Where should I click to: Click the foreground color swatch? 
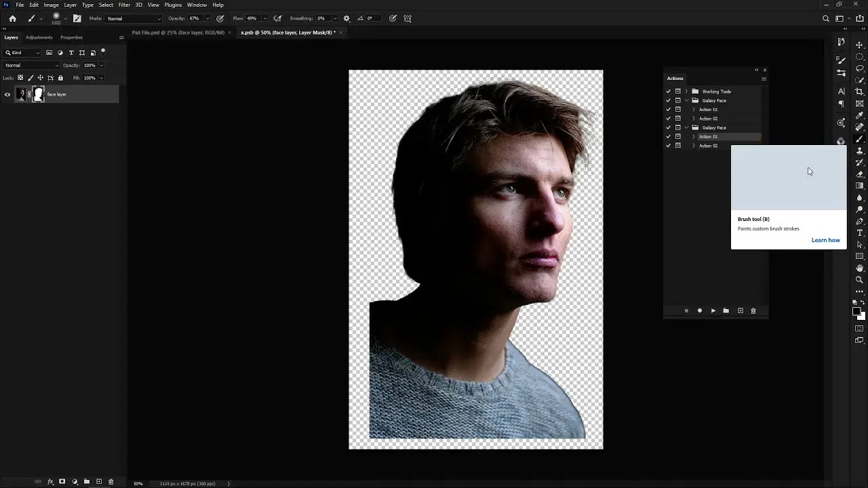click(857, 312)
